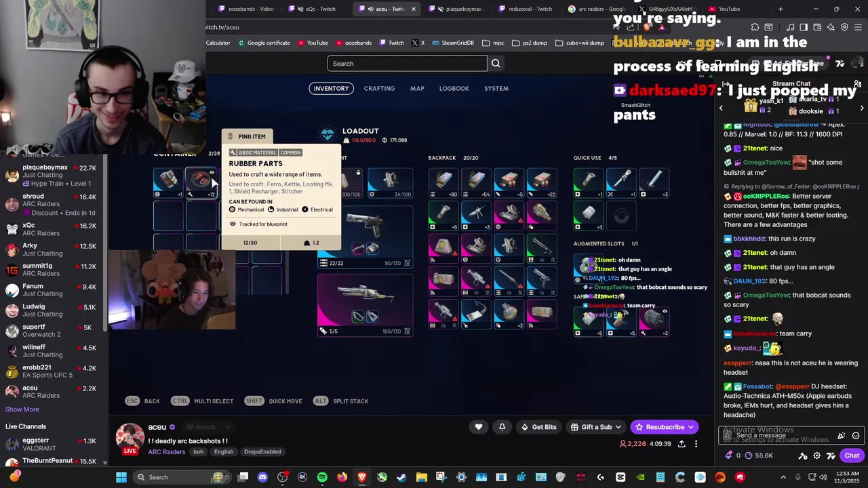
Task: Click the share icon next to stream uptime
Action: click(682, 444)
